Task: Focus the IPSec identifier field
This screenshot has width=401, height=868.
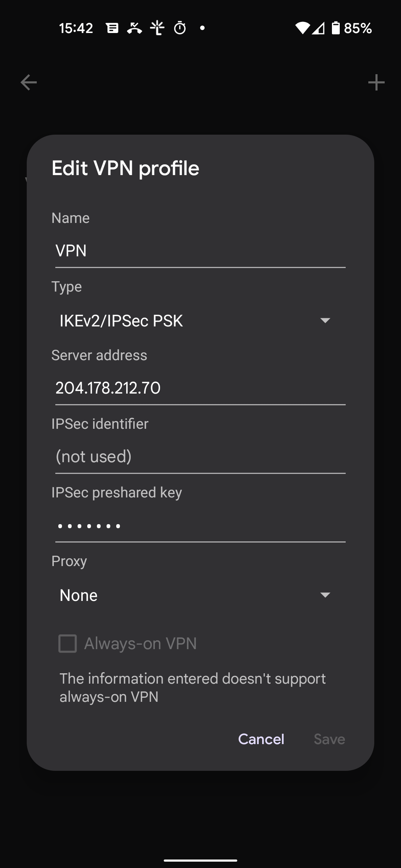Action: 200,457
